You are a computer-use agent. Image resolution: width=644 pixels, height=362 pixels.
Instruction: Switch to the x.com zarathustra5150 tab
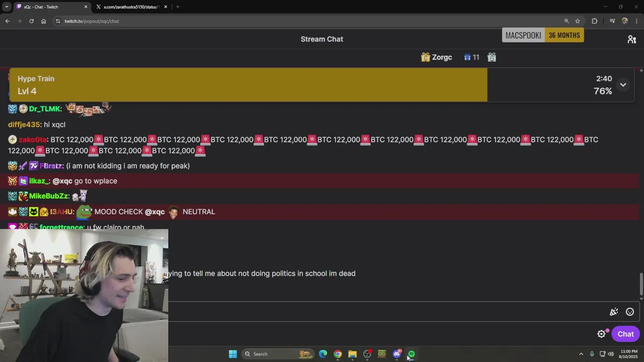(x=132, y=7)
